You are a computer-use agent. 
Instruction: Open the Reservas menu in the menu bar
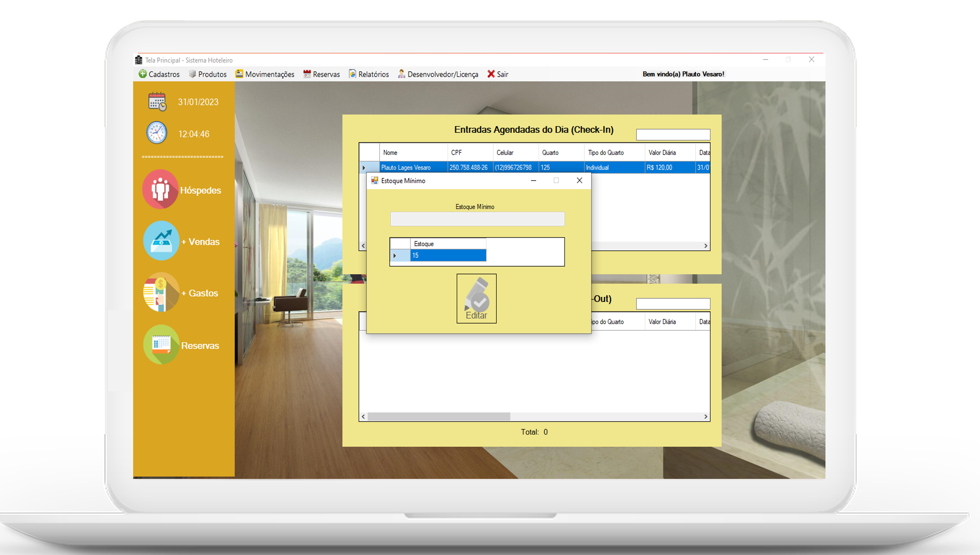tap(321, 74)
